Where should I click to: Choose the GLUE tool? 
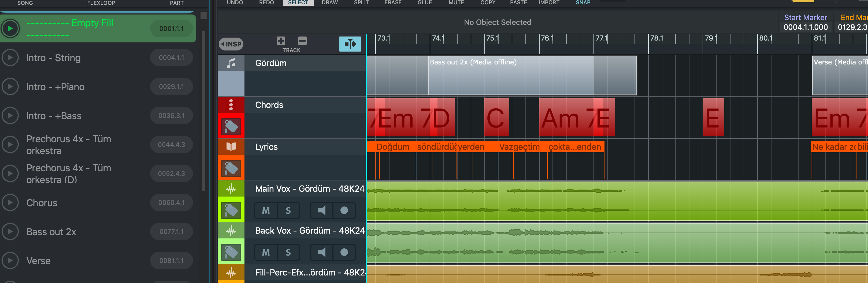tap(425, 3)
